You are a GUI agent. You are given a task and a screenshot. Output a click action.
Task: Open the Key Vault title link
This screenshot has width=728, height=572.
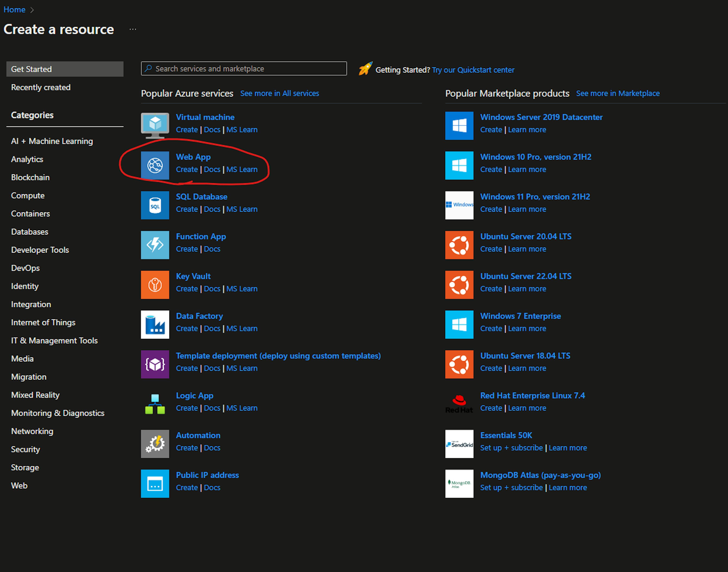tap(193, 276)
